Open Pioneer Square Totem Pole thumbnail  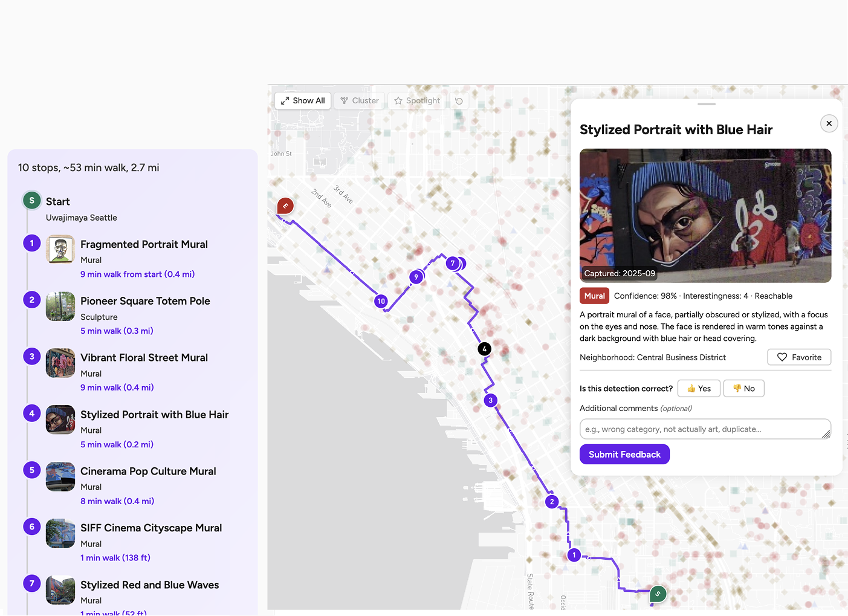[x=60, y=306]
